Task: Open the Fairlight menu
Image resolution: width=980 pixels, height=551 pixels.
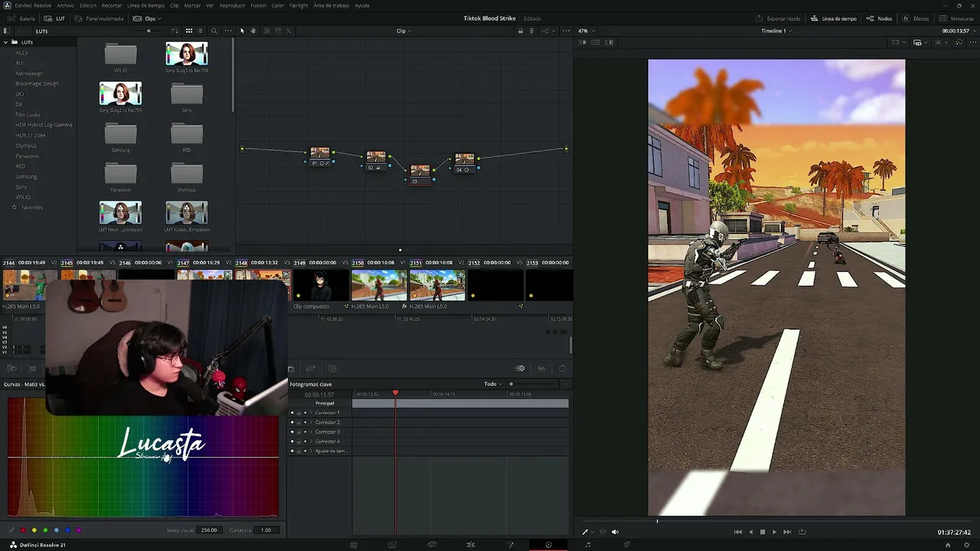Action: click(299, 5)
